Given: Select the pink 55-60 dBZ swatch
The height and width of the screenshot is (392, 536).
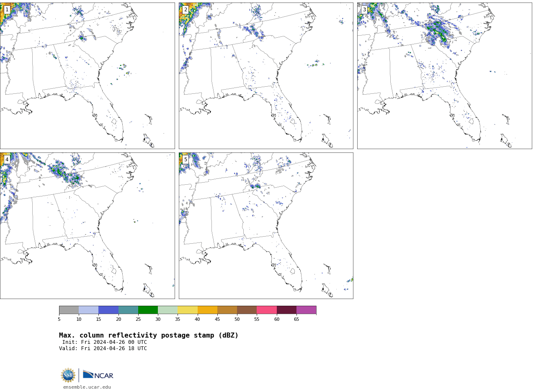Looking at the screenshot, I should [x=267, y=310].
